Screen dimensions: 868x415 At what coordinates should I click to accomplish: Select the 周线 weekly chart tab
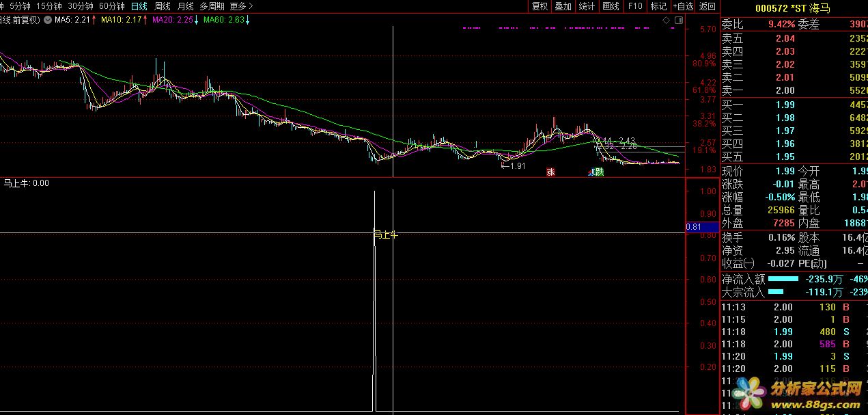tap(163, 6)
